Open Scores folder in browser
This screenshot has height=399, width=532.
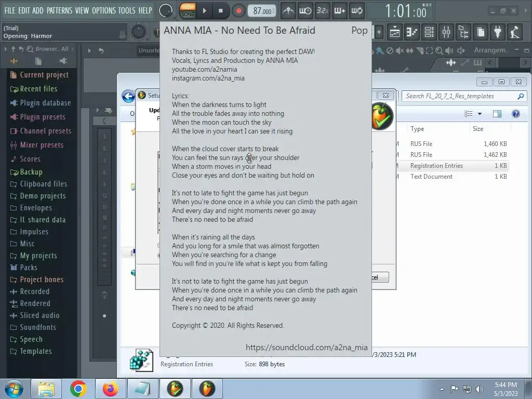click(25, 159)
